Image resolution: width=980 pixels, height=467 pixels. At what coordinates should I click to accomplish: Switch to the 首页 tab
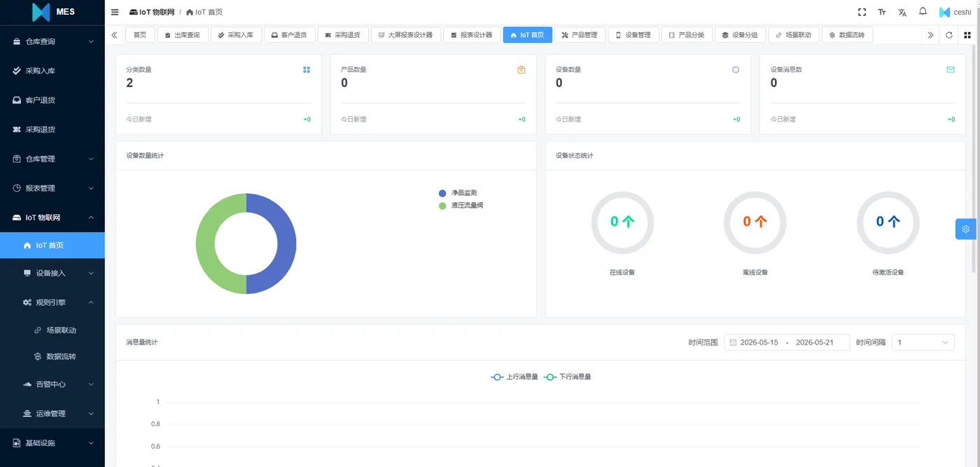[x=140, y=35]
